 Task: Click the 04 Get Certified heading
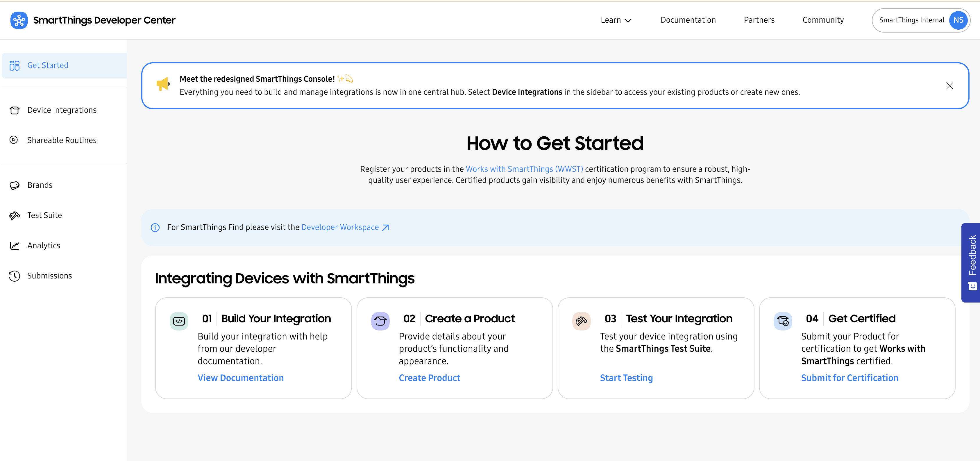pos(851,319)
